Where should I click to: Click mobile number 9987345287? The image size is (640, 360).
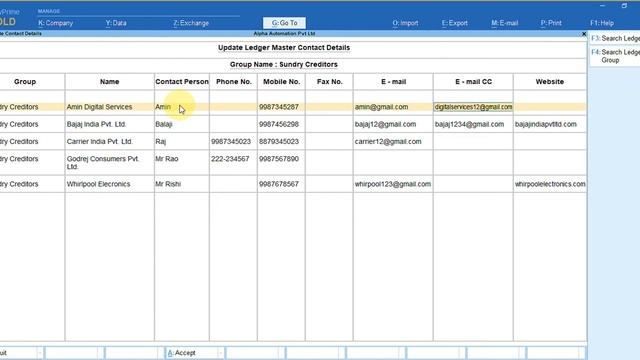279,107
